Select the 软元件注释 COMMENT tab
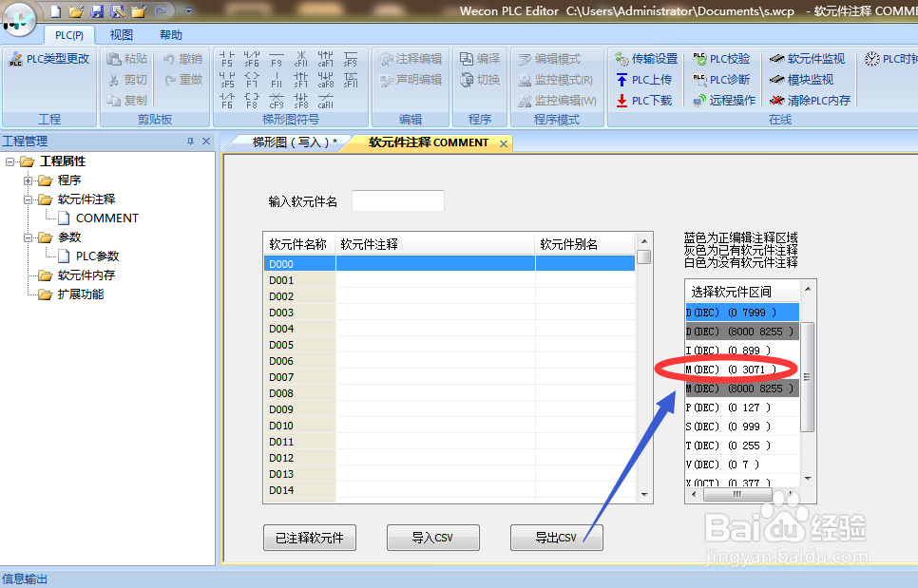The width and height of the screenshot is (918, 588). (429, 142)
